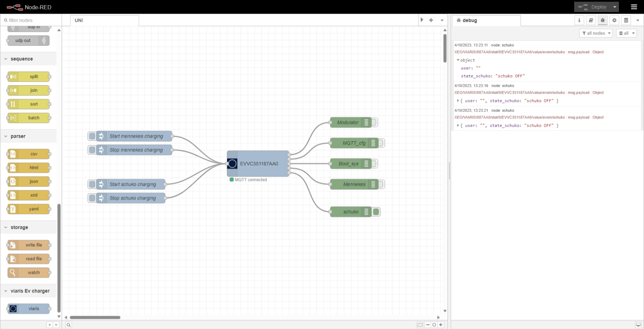Expand palette categories with down arrow
The width and height of the screenshot is (644, 329).
click(56, 325)
